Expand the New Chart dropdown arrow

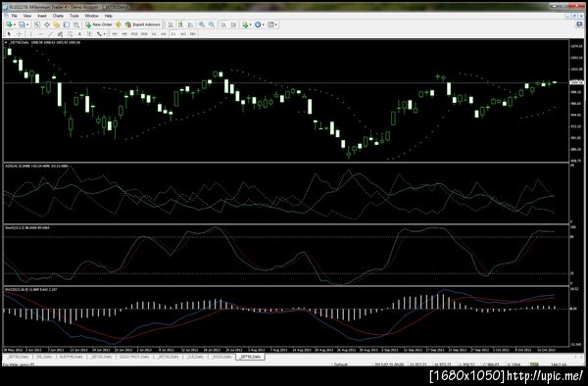[15, 24]
